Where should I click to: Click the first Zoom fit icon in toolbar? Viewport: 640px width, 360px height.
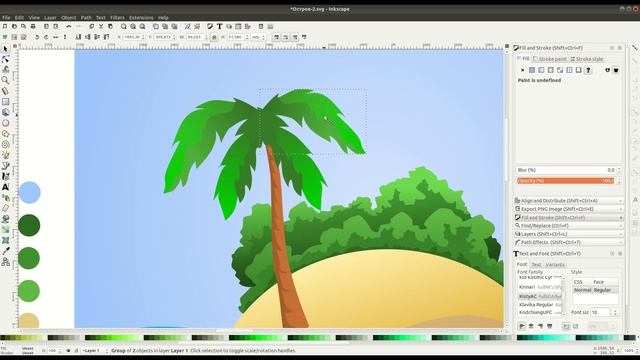tap(123, 26)
